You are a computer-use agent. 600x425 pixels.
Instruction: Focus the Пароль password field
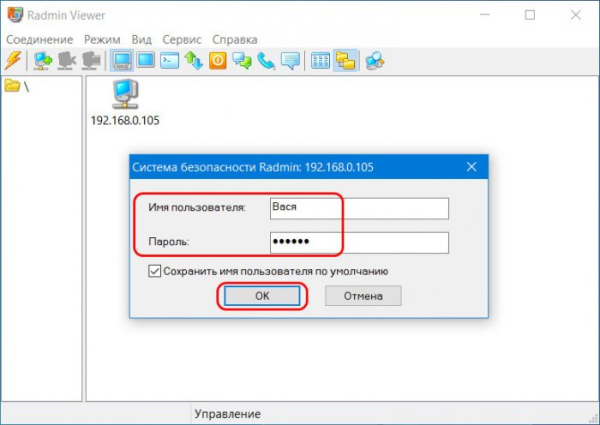click(358, 242)
